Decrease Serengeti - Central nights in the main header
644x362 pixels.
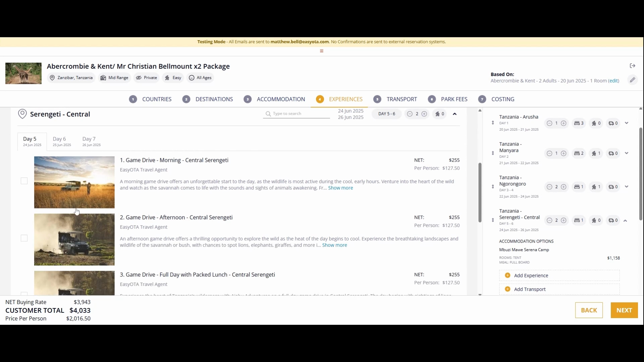pos(410,114)
